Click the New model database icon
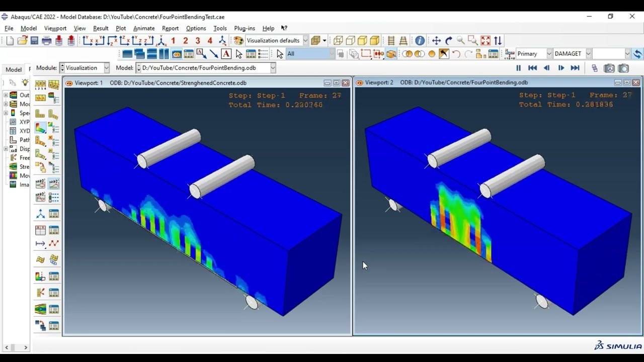Image resolution: width=644 pixels, height=362 pixels. tap(10, 41)
